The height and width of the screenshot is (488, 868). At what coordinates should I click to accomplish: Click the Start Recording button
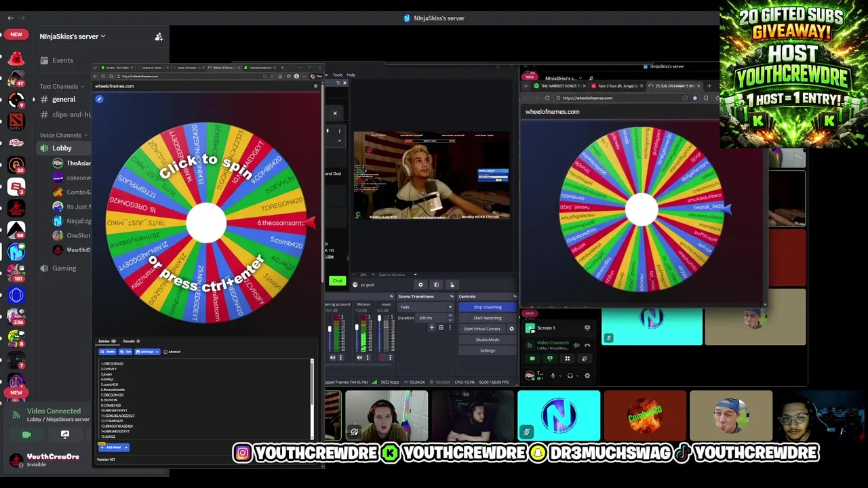488,318
